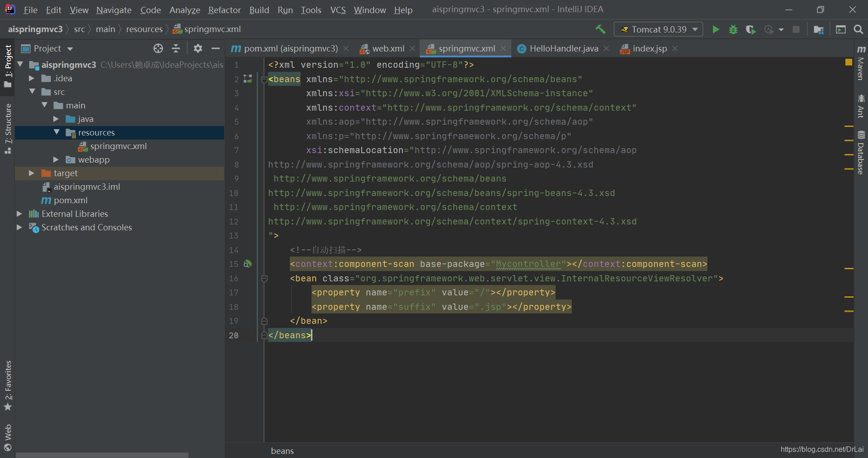Click the bean gutter icon on line 15
The height and width of the screenshot is (458, 868).
click(x=247, y=264)
